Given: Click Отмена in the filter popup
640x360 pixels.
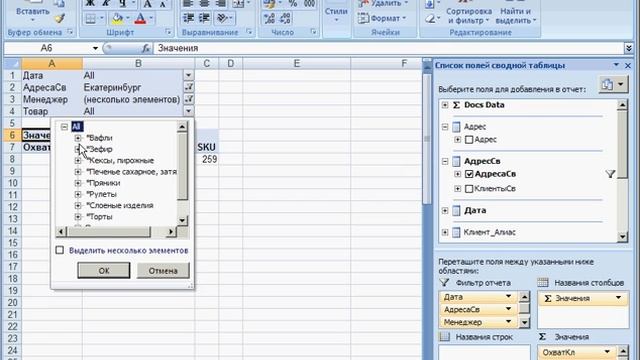Looking at the screenshot, I should coord(163,270).
